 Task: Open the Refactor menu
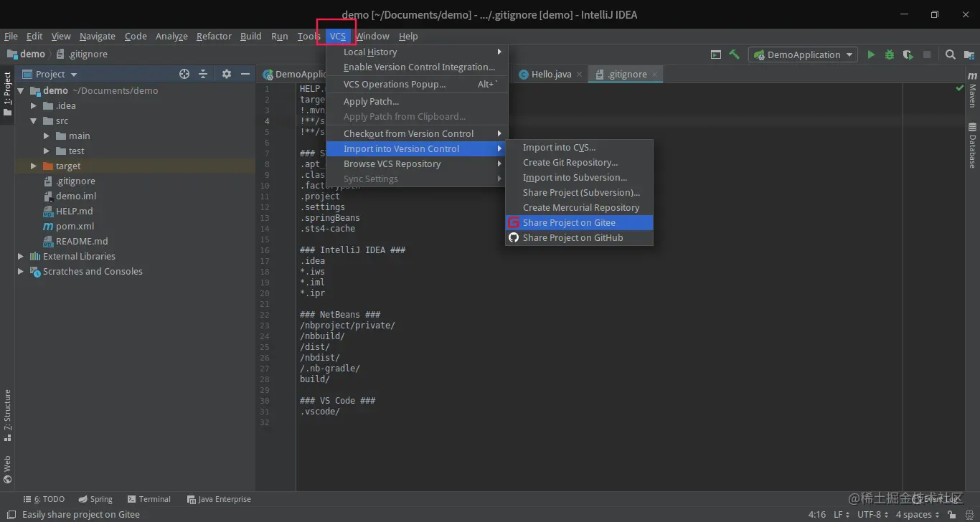pyautogui.click(x=214, y=37)
